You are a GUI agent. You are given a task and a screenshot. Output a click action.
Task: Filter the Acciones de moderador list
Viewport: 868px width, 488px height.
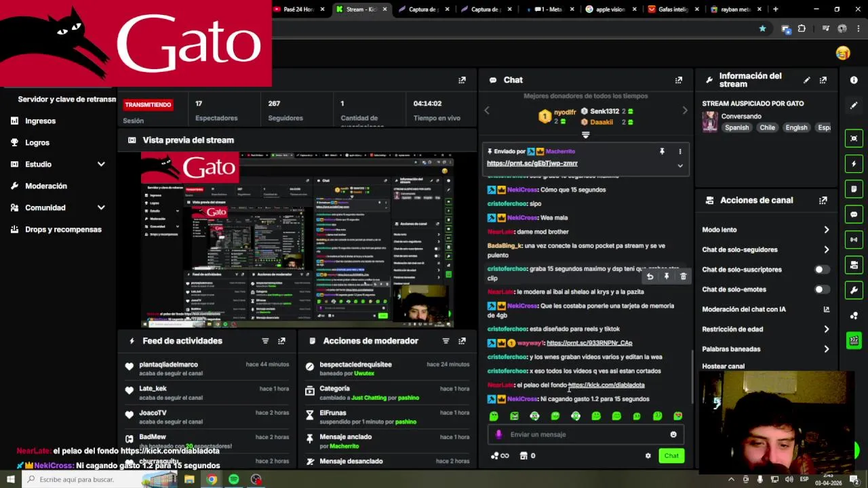click(x=446, y=341)
